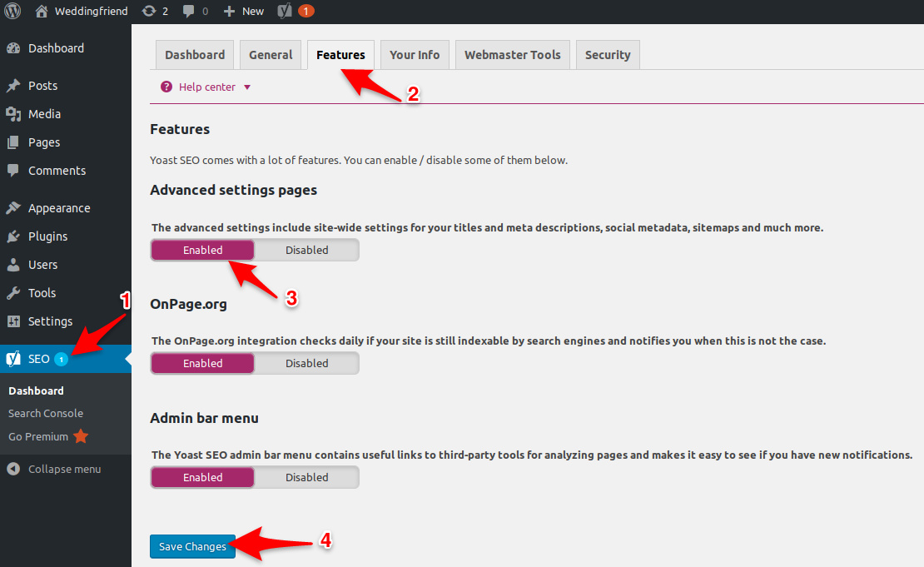Open SEO Dashboard submenu link

pyautogui.click(x=36, y=390)
